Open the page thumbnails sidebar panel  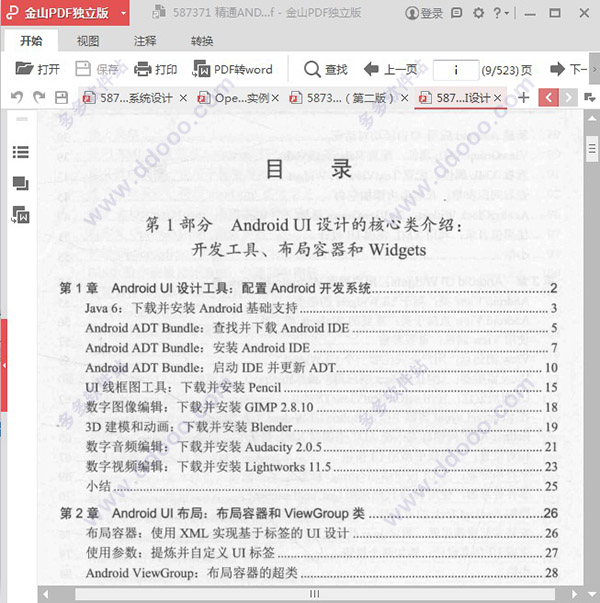[21, 183]
